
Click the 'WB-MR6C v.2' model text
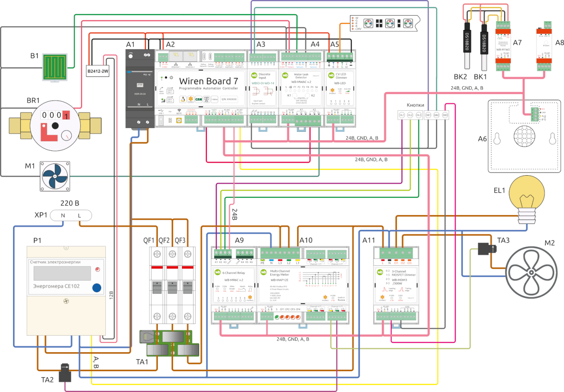[233, 280]
